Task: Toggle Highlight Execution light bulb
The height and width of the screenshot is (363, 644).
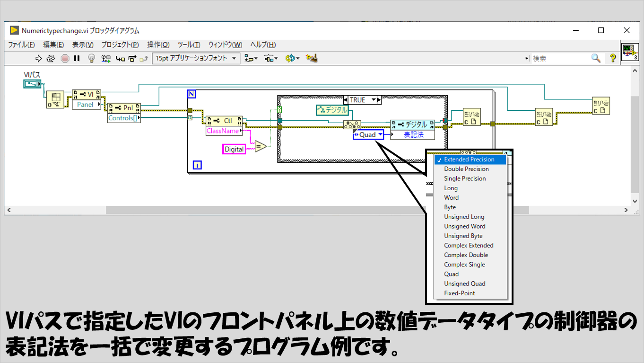Action: [91, 58]
